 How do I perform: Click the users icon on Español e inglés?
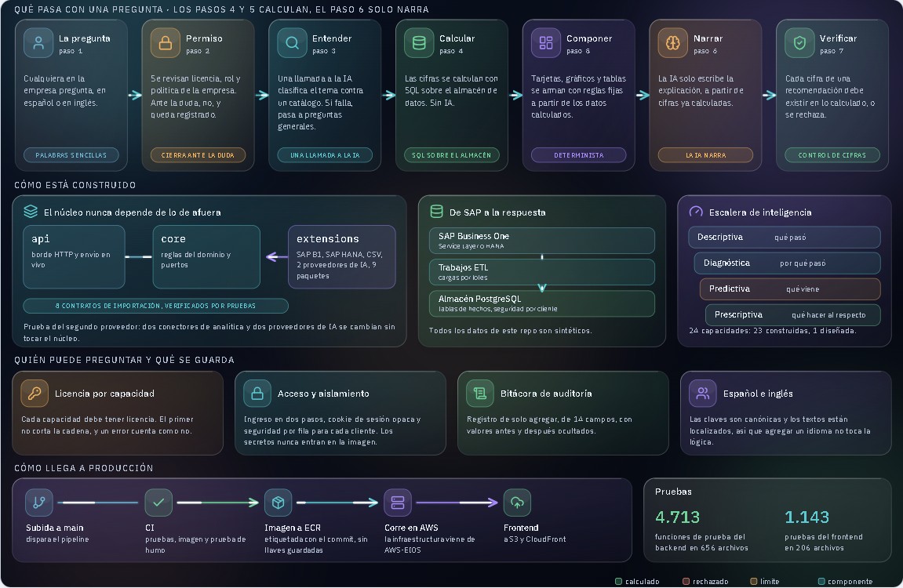pos(703,394)
